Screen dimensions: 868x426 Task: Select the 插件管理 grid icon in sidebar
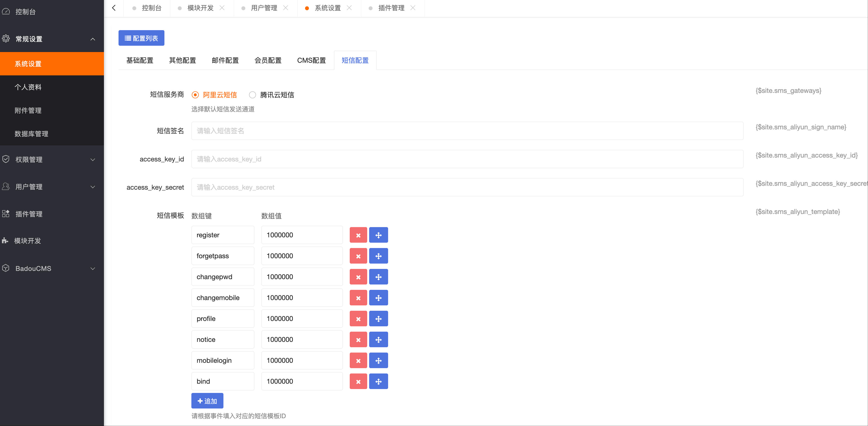(6, 213)
